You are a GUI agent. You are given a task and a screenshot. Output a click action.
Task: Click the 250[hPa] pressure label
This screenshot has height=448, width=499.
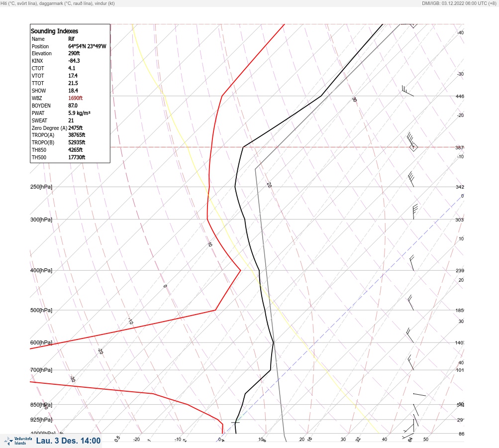41,187
